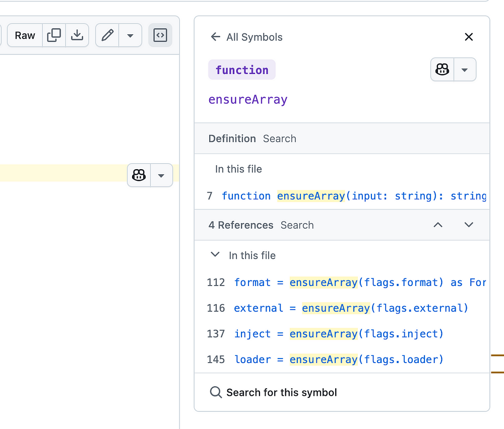The width and height of the screenshot is (504, 429).
Task: Open Copilot dropdown on highlighted code line
Action: point(161,175)
